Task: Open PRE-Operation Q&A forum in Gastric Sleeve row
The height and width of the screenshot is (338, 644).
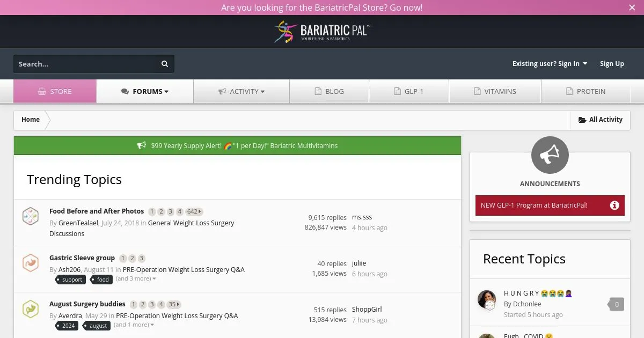Action: 184,270
